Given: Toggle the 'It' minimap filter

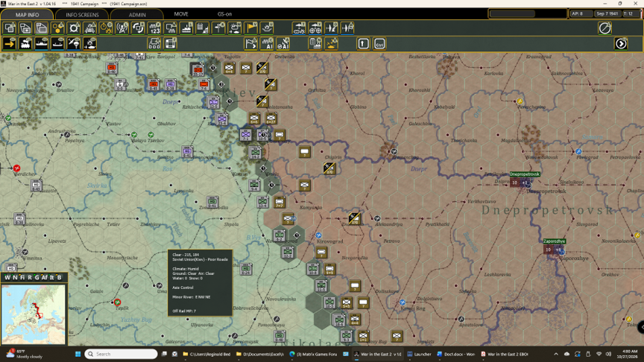Looking at the screenshot, I should [51, 277].
